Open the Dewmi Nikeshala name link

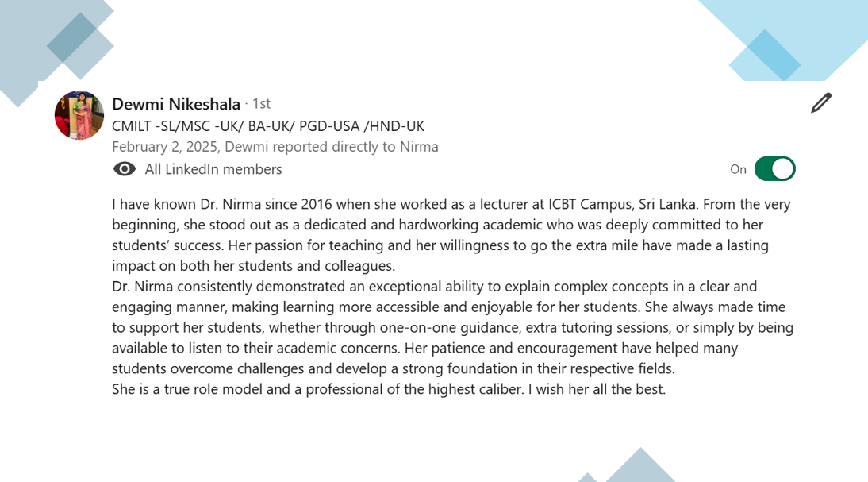(176, 104)
